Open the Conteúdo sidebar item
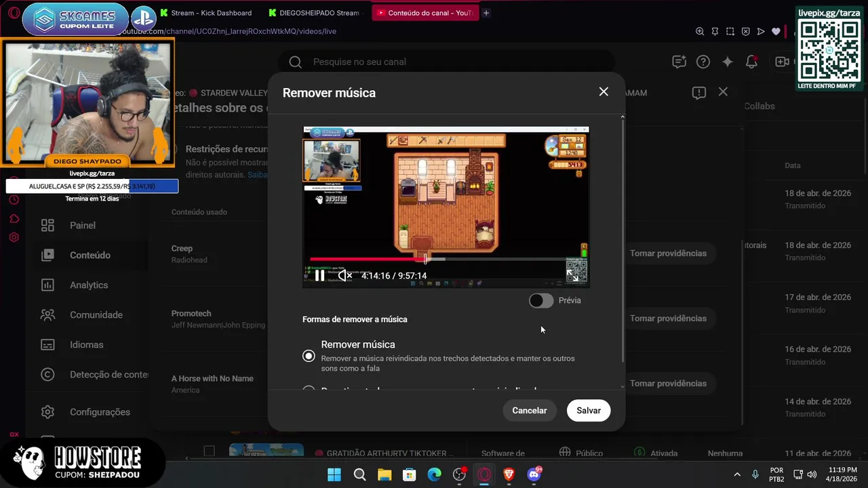Screen dimensions: 868x488 (x=90, y=255)
